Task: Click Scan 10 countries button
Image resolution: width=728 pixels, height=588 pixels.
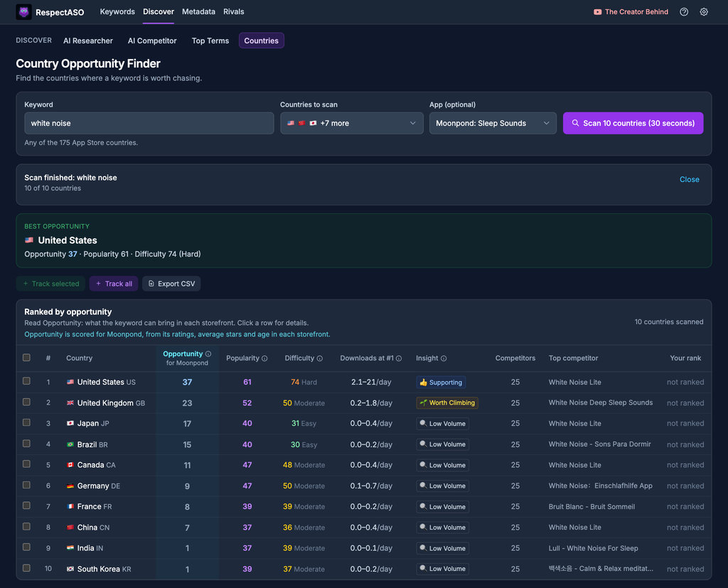Action: (x=633, y=123)
